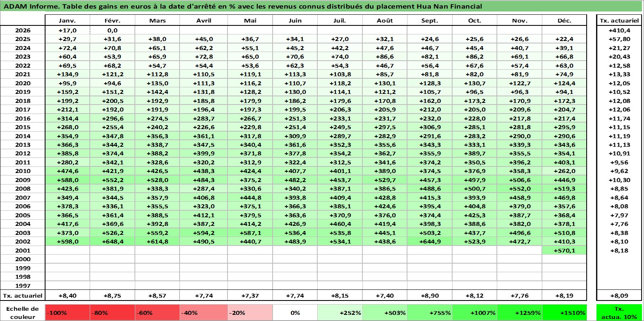
Task: Click the -100% red color scale swatch
Action: (68, 313)
